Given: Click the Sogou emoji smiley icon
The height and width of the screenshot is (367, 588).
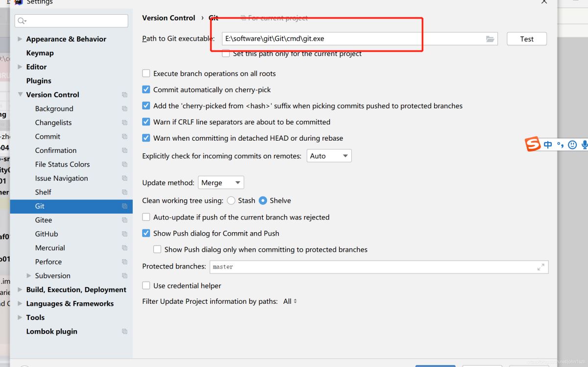Looking at the screenshot, I should (572, 145).
